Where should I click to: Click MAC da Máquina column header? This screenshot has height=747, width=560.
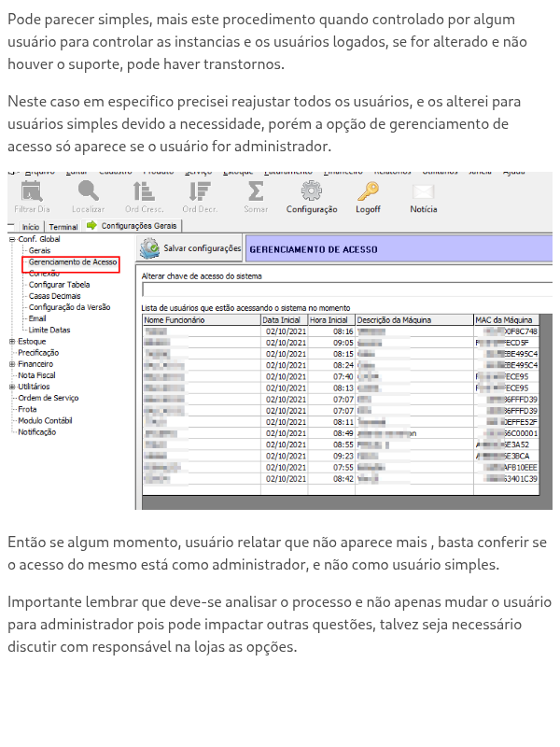coord(506,320)
